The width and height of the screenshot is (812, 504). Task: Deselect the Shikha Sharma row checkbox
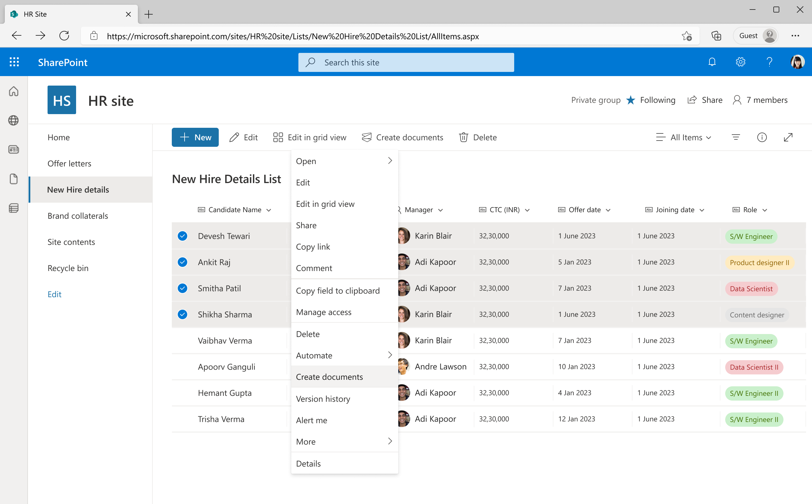pyautogui.click(x=182, y=314)
